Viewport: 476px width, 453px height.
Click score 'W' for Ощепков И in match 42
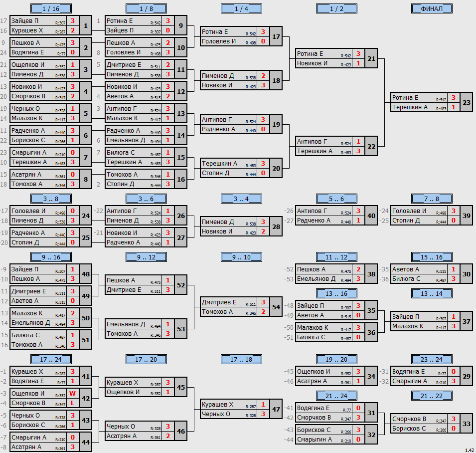click(73, 394)
